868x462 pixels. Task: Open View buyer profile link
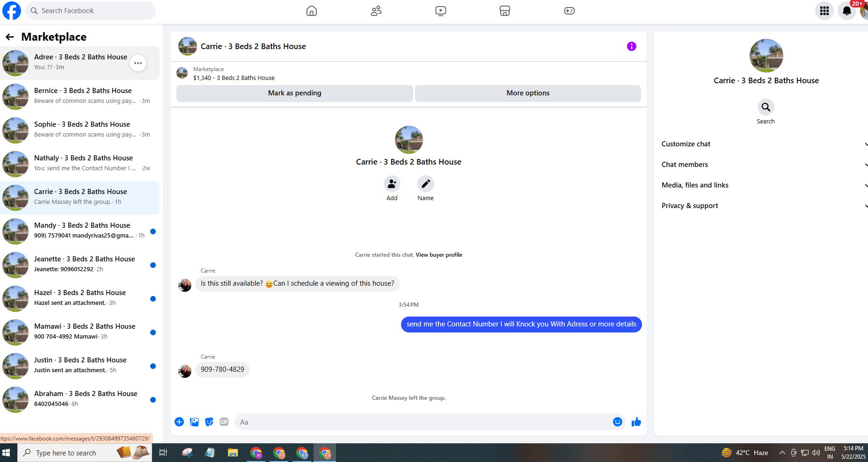[x=439, y=255]
